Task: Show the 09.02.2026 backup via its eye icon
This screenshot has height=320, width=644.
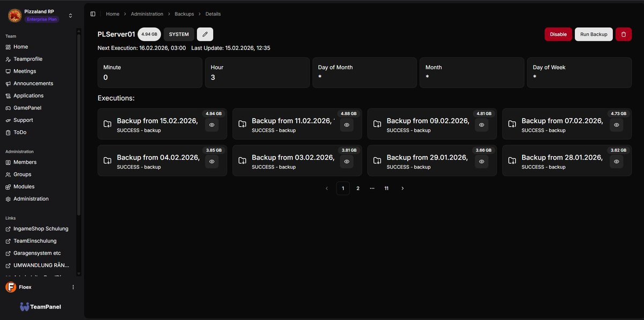Action: click(481, 125)
